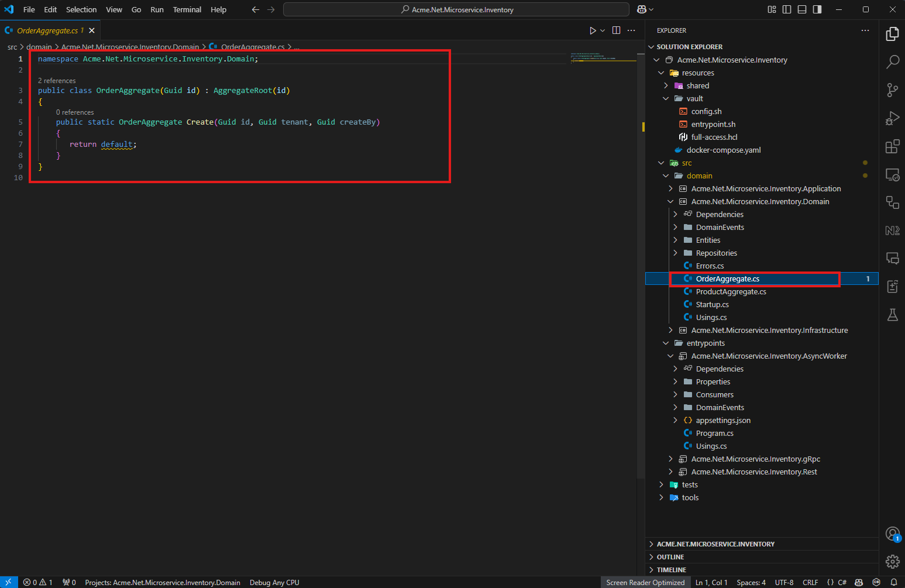This screenshot has height=588, width=905.
Task: Go back with the left arrow
Action: point(255,9)
